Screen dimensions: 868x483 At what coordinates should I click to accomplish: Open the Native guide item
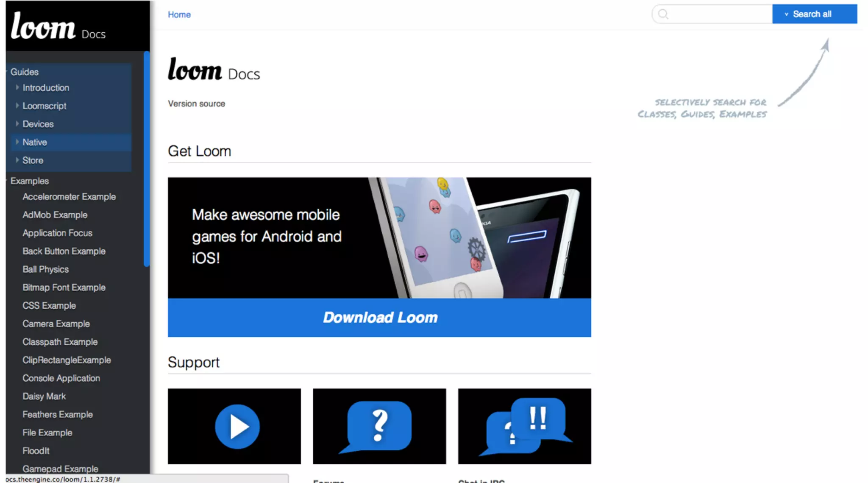(x=35, y=142)
